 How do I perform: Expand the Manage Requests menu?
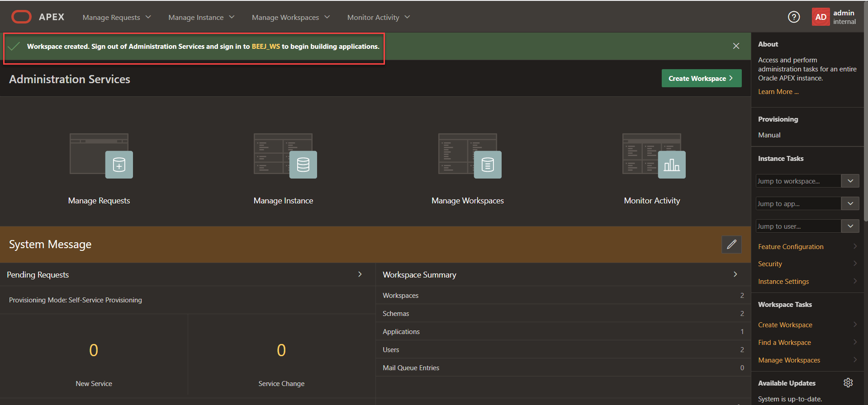point(117,17)
